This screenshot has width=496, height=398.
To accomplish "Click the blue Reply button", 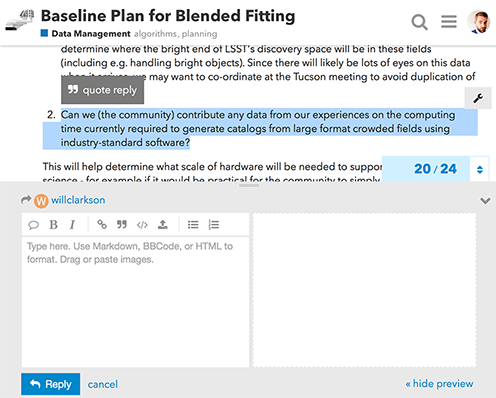I will (51, 384).
